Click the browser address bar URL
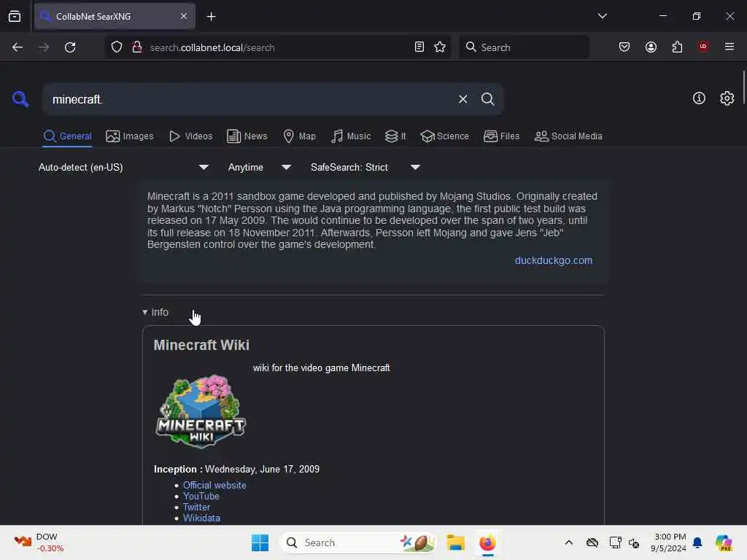Screen dimensions: 747x560 [212, 47]
